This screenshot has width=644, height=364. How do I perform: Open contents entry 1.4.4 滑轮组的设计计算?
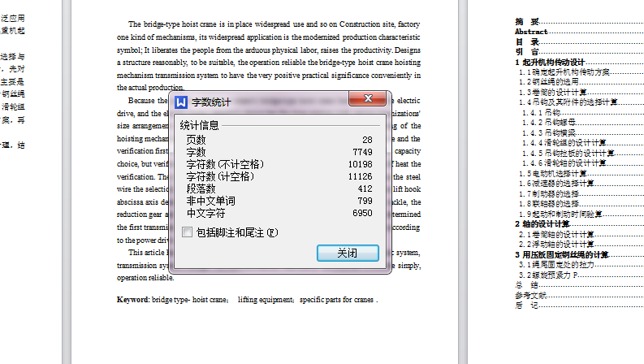(x=583, y=143)
